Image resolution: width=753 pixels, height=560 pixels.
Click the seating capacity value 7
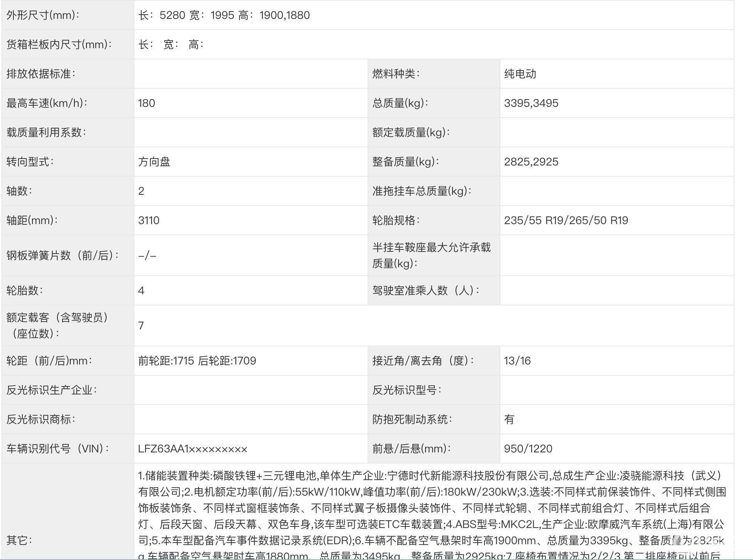click(141, 326)
